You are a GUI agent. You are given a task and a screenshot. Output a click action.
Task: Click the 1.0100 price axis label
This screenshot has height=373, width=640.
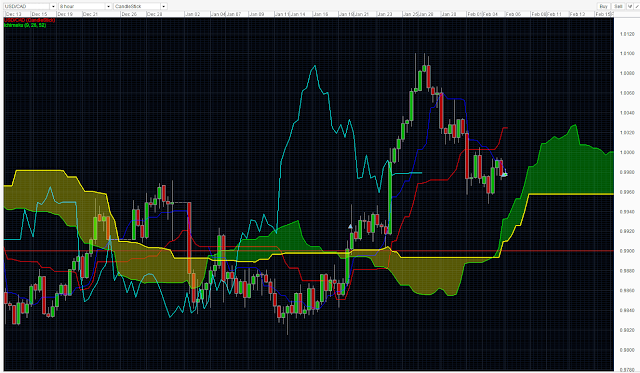click(627, 53)
